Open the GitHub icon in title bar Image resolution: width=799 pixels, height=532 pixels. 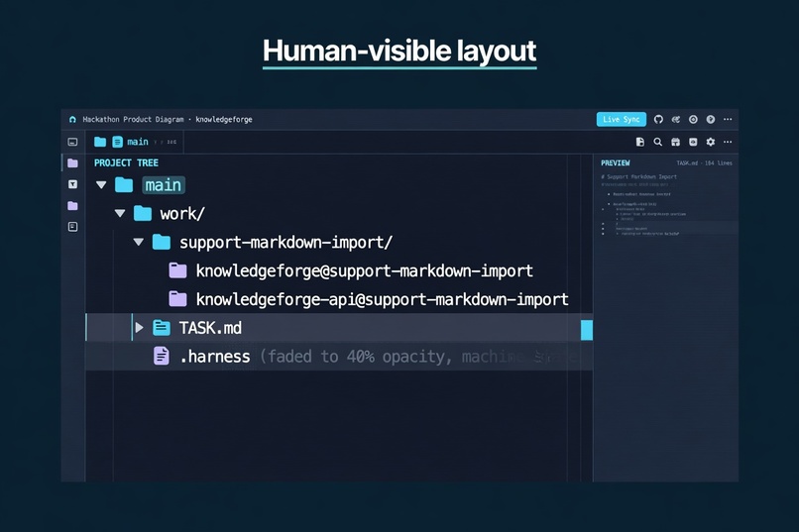click(658, 119)
